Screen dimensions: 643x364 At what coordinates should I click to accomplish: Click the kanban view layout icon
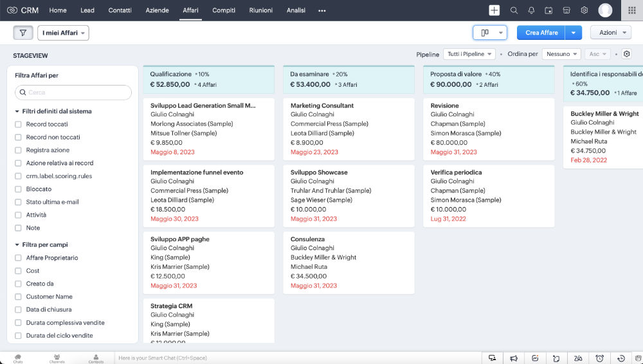click(485, 33)
